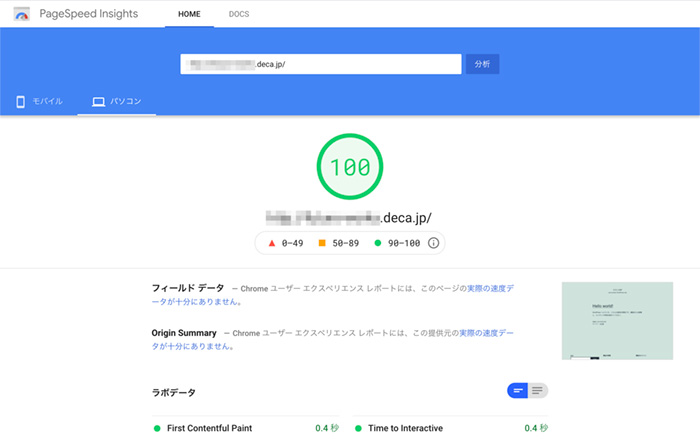700x439 pixels.
Task: Click the green circle 90-100 legend icon
Action: (x=378, y=243)
